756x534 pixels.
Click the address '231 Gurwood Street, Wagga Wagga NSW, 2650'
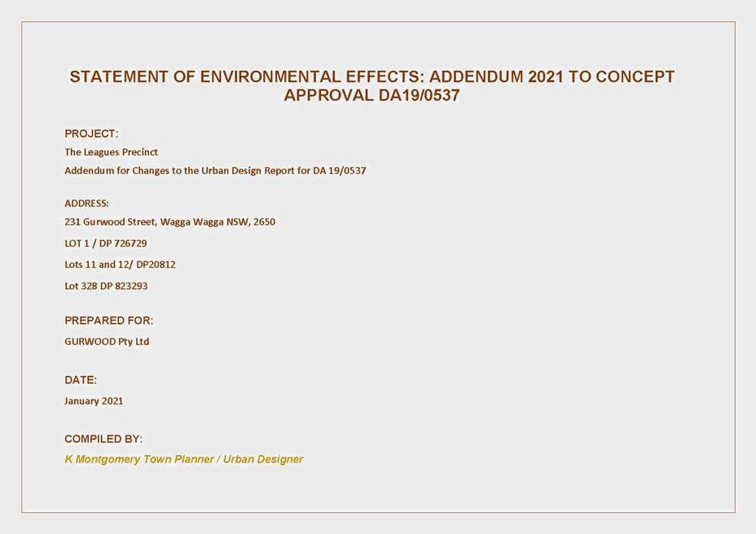coord(169,222)
